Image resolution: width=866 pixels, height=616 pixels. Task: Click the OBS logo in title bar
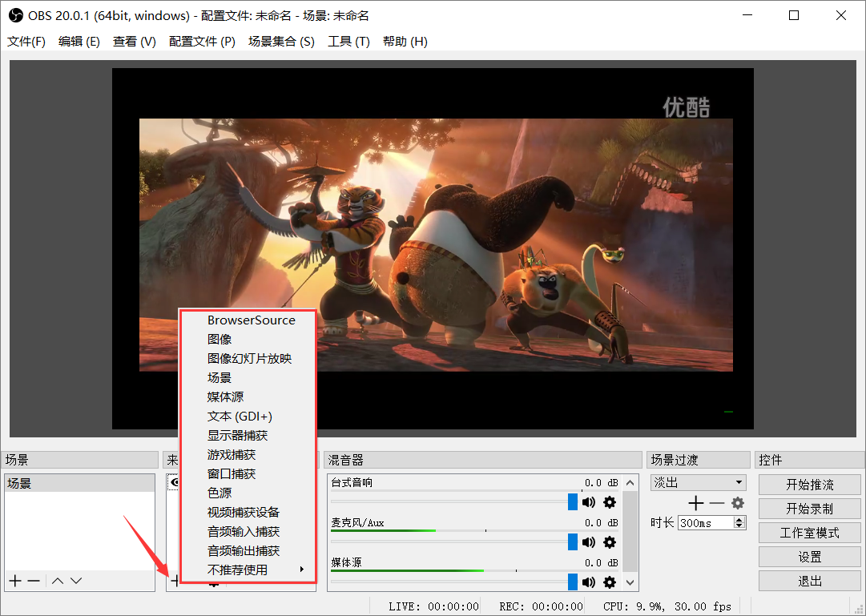click(x=16, y=15)
